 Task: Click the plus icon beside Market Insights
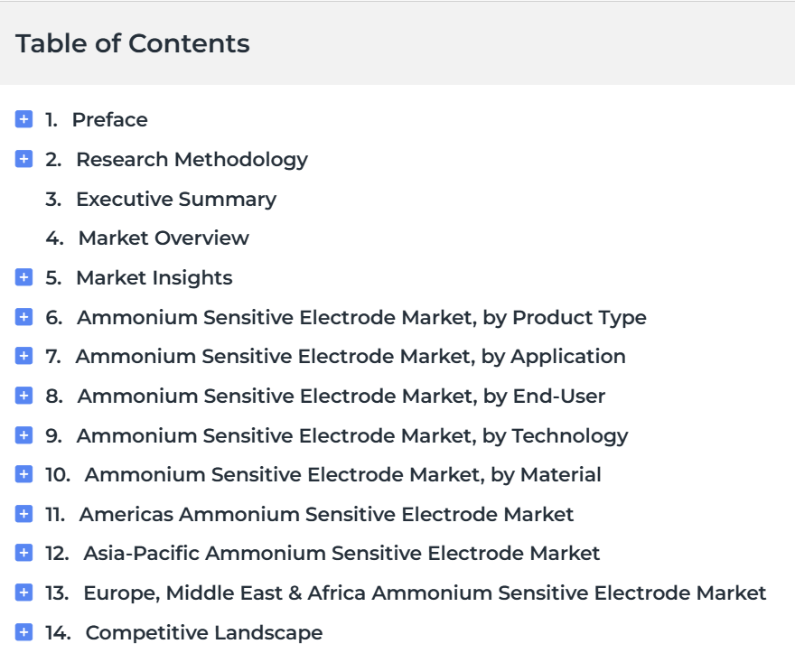tap(23, 277)
